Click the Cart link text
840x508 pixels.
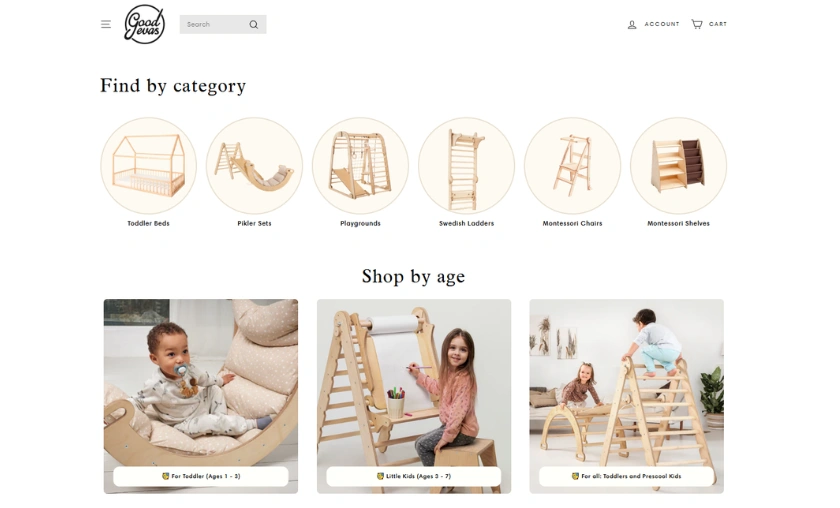[718, 24]
